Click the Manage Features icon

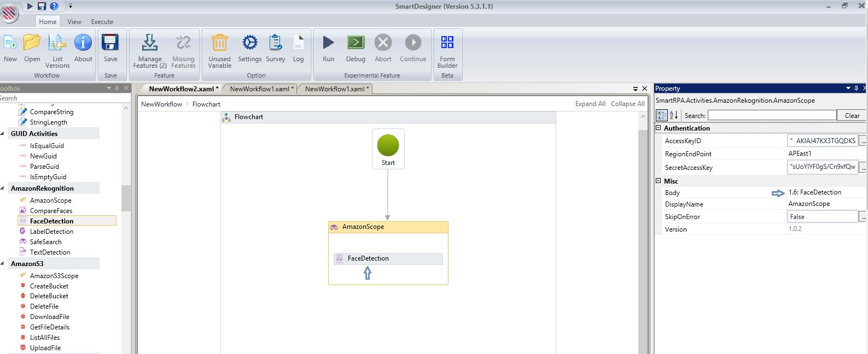149,43
